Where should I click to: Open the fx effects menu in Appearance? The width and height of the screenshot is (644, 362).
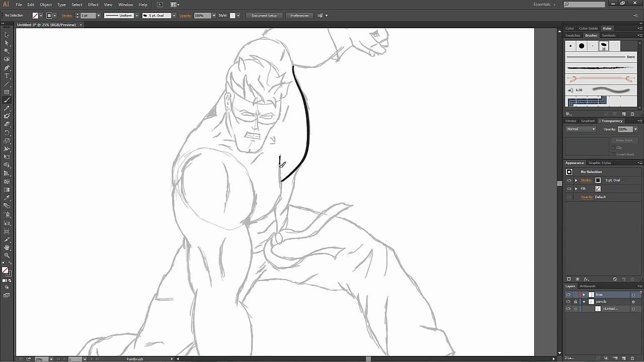click(586, 279)
